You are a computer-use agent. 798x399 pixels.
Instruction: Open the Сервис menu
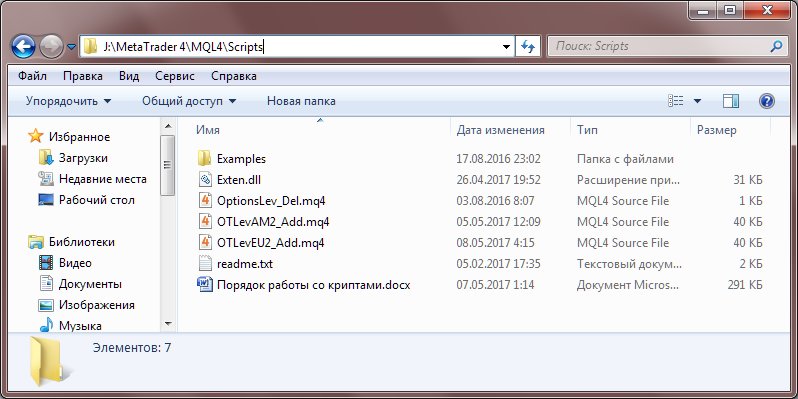click(x=175, y=76)
